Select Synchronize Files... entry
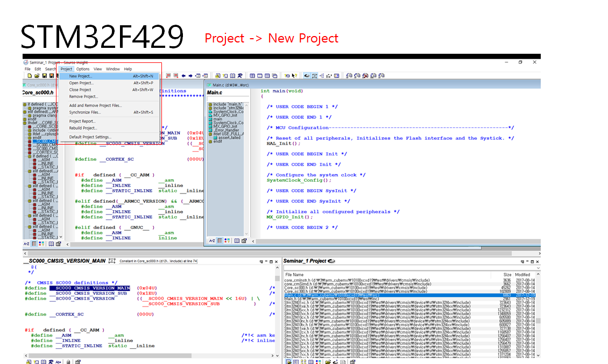This screenshot has height=364, width=608. (x=109, y=112)
